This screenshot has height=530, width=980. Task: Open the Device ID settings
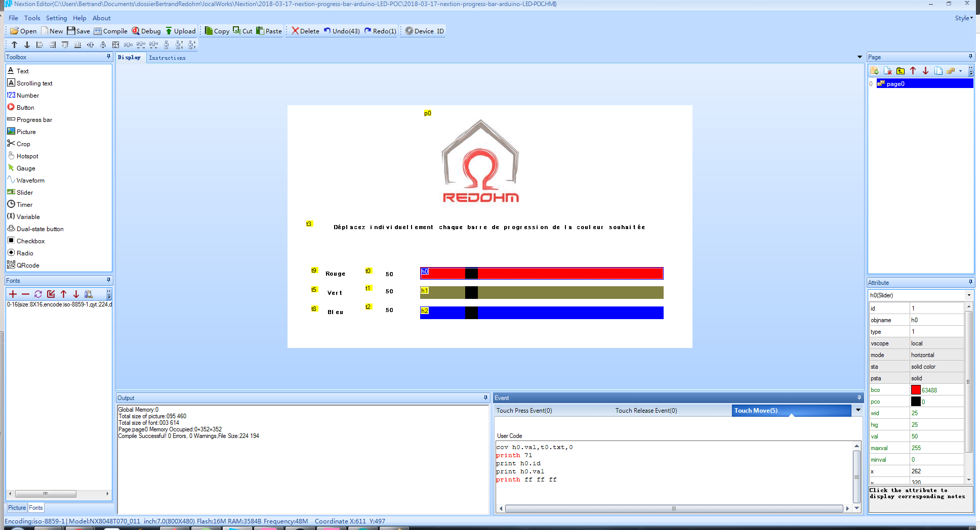pyautogui.click(x=425, y=31)
